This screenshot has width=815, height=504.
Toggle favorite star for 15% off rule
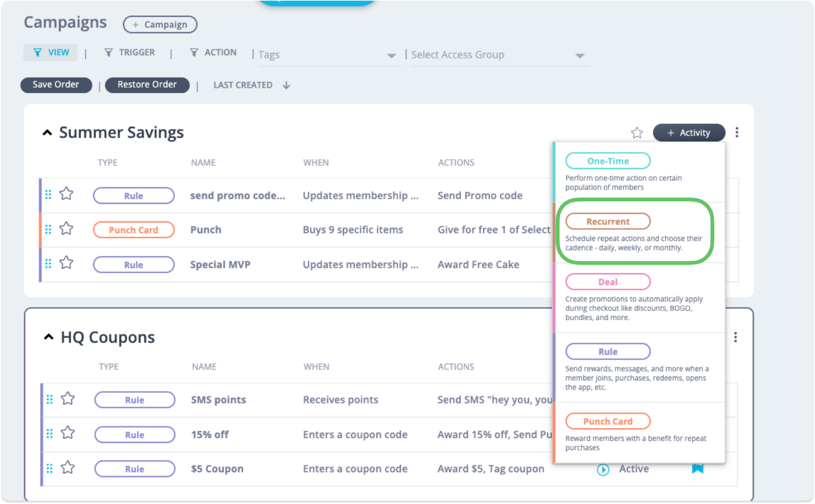68,433
